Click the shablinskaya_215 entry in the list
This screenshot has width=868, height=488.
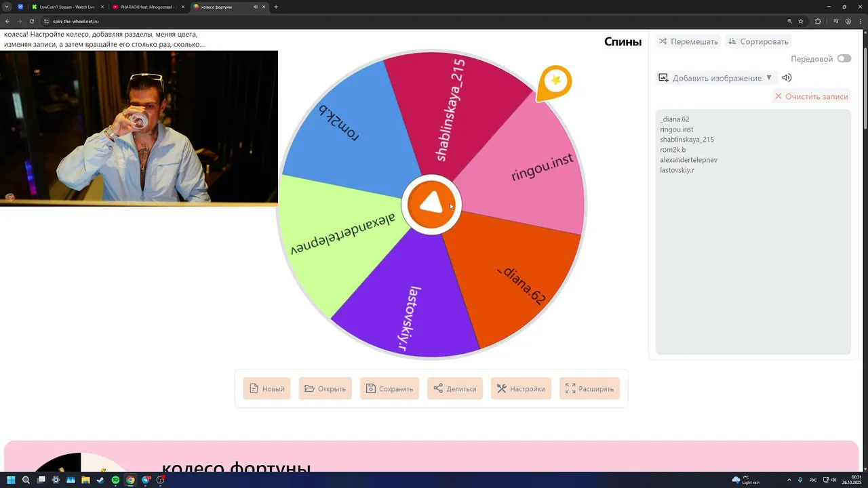pos(687,140)
